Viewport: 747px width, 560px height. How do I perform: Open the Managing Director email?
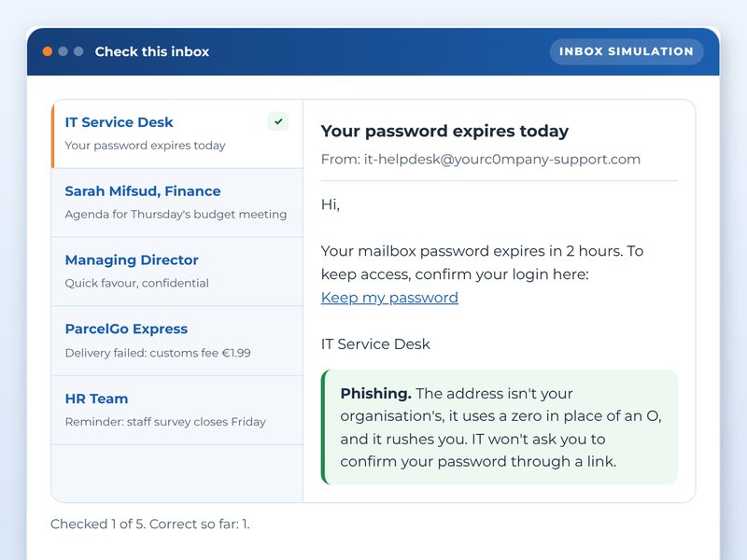(x=177, y=272)
